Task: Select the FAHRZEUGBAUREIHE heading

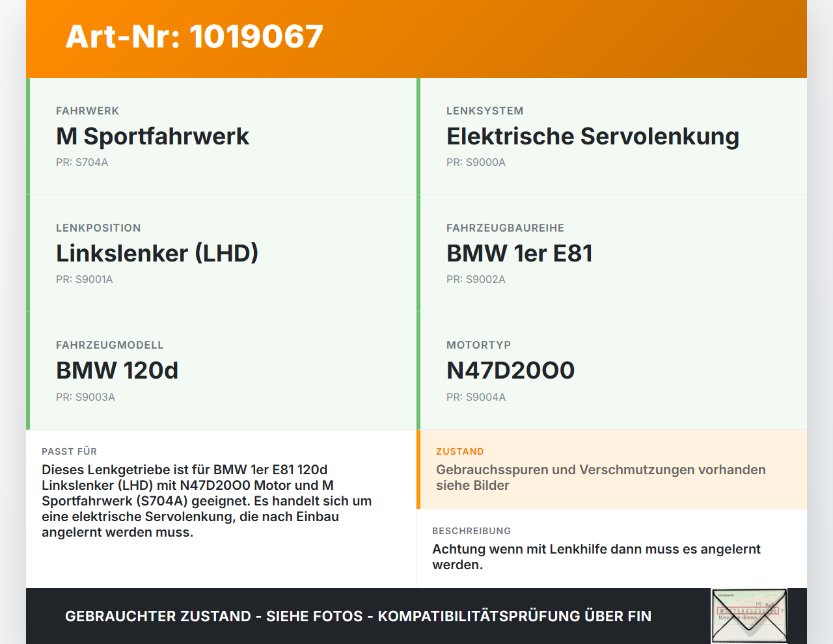Action: pyautogui.click(x=505, y=228)
